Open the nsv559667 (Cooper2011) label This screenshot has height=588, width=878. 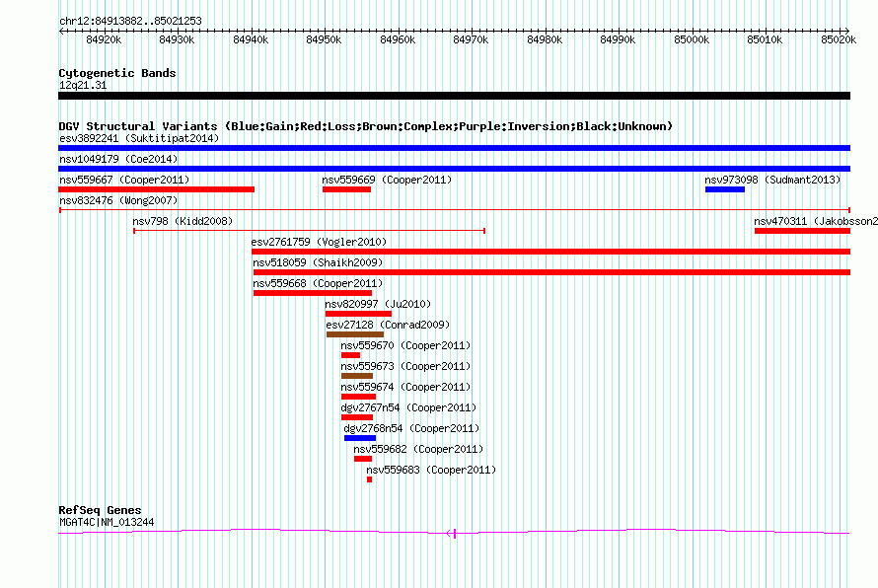(124, 180)
